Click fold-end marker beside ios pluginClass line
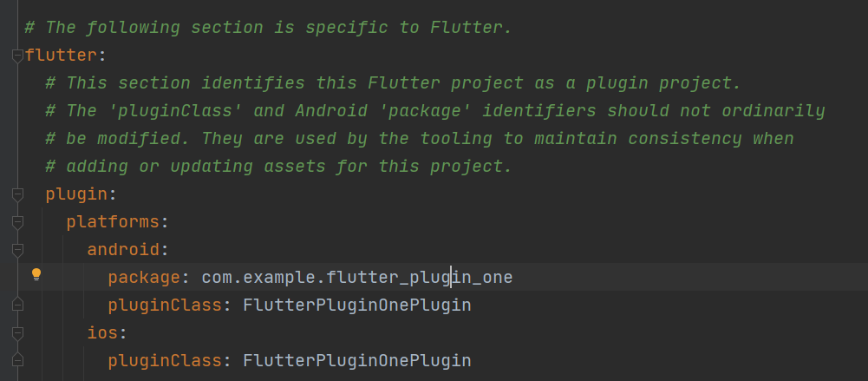The height and width of the screenshot is (381, 868). point(17,360)
